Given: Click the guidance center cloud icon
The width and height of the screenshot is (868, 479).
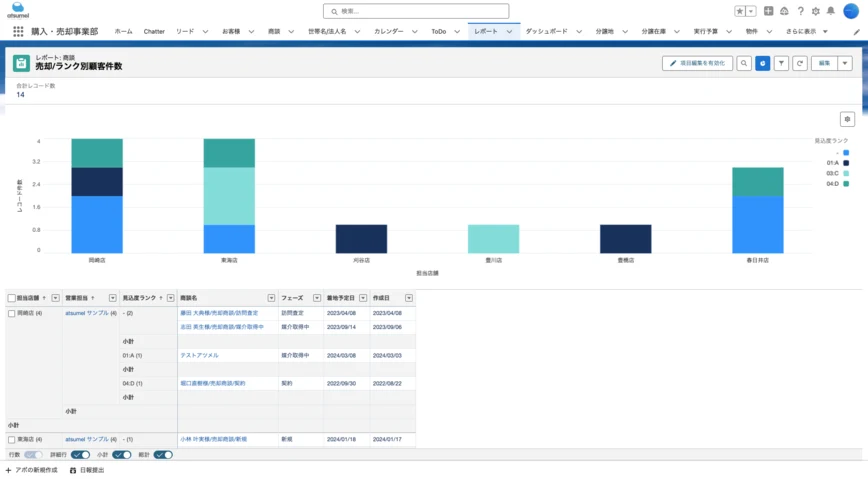Looking at the screenshot, I should point(784,11).
